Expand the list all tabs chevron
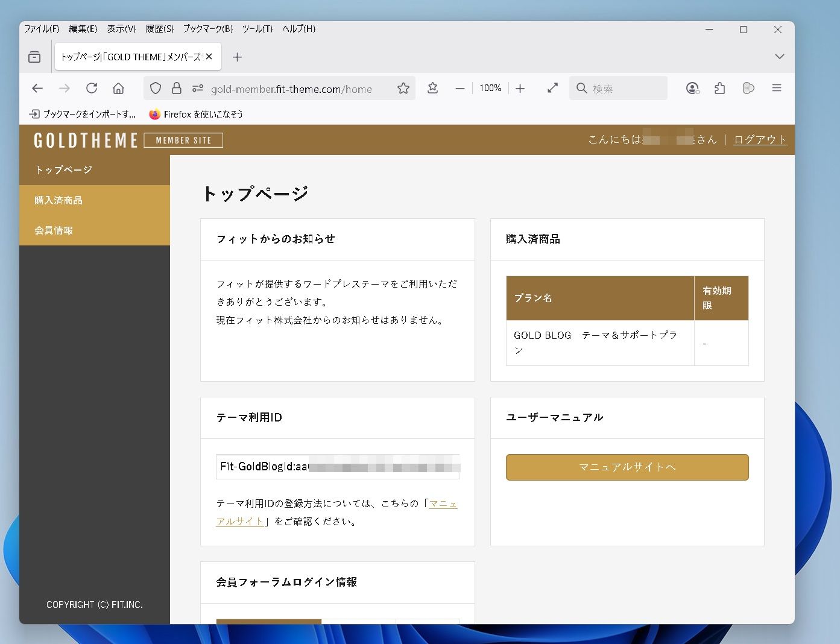The height and width of the screenshot is (644, 840). coord(780,57)
